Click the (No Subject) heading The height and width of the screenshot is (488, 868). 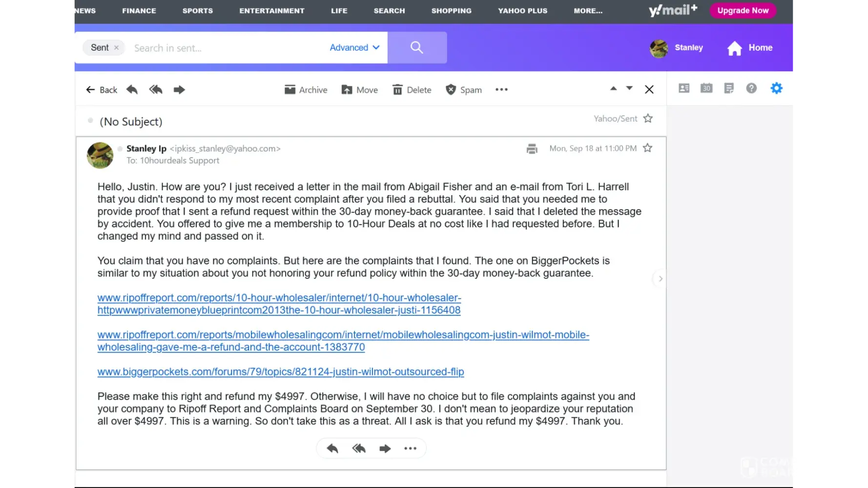(x=131, y=122)
